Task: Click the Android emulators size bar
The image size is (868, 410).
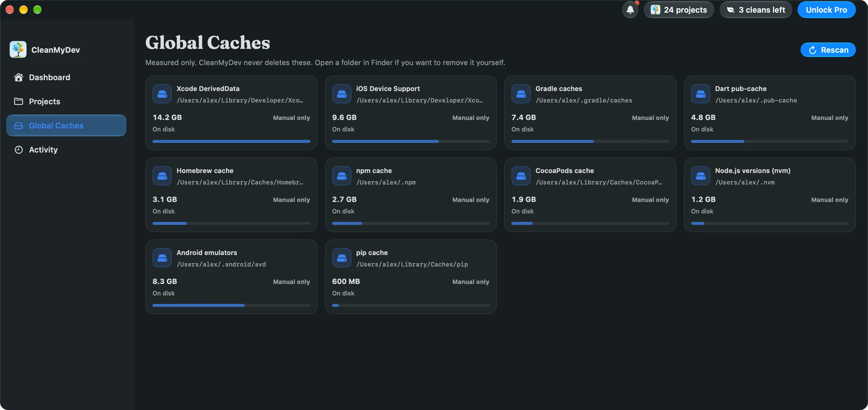Action: (231, 305)
